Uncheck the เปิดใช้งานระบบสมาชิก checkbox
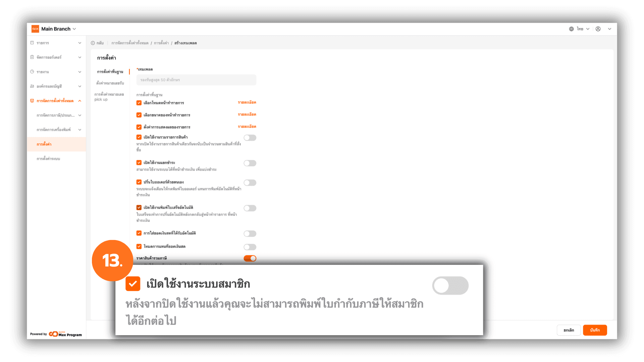This screenshot has height=362, width=644. pos(133,284)
